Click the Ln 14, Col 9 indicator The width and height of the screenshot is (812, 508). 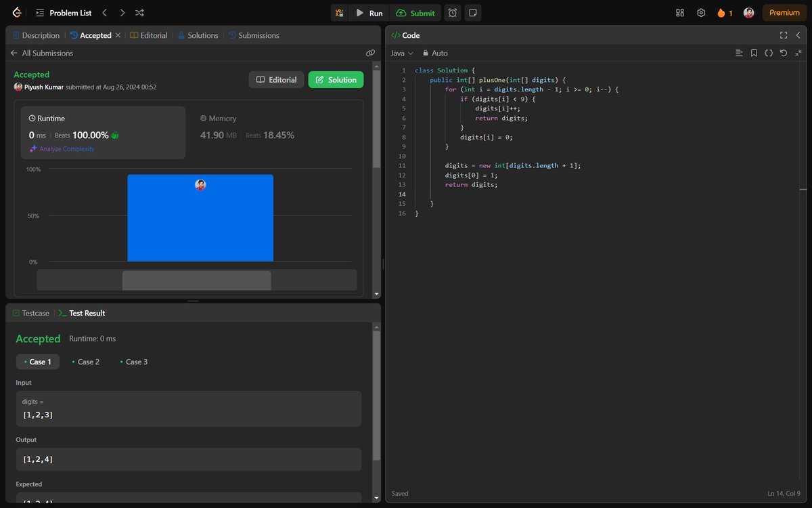click(784, 493)
